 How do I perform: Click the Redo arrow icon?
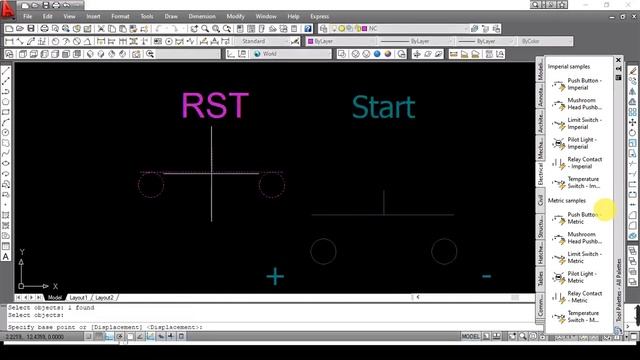click(x=174, y=29)
